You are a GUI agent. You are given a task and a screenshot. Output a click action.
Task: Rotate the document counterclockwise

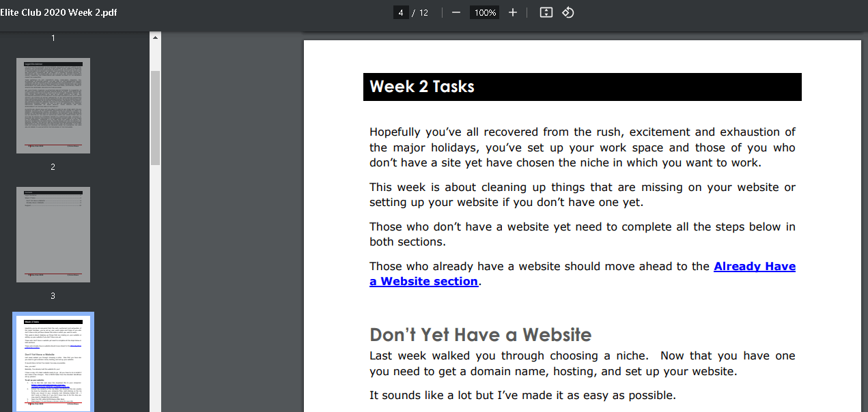coord(568,12)
